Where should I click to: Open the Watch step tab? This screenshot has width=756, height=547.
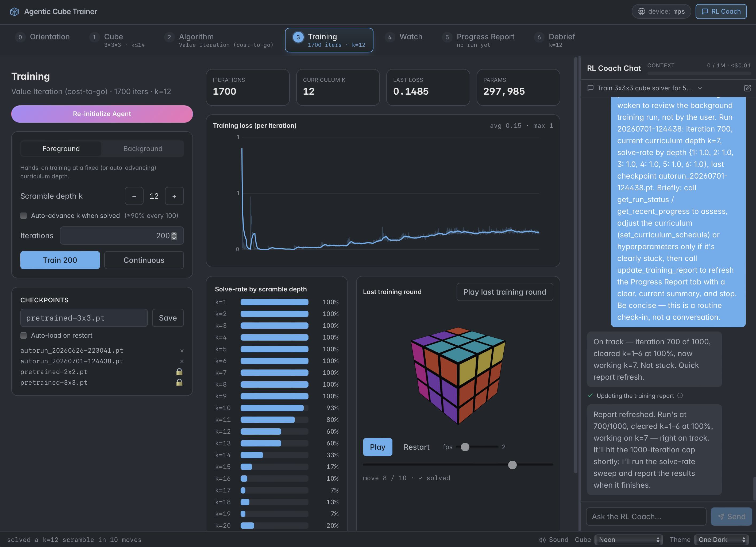pyautogui.click(x=404, y=37)
